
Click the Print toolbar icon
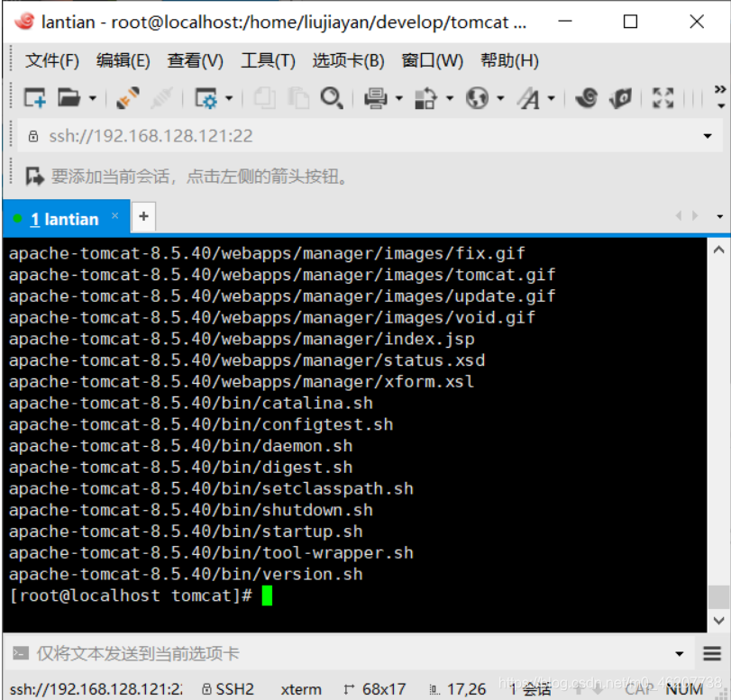[x=375, y=98]
